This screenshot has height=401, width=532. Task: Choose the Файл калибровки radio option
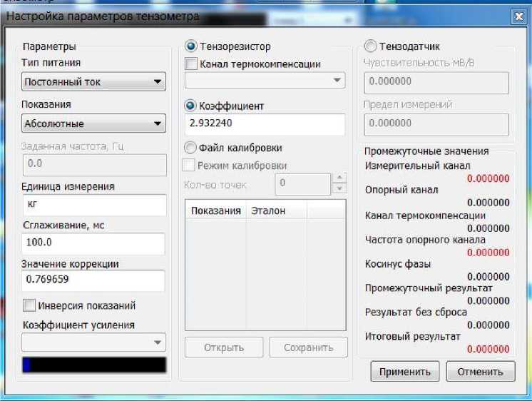190,148
